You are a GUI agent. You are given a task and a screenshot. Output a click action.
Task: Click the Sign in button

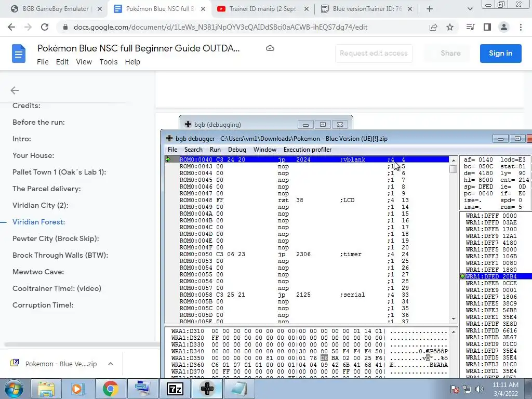click(x=500, y=54)
